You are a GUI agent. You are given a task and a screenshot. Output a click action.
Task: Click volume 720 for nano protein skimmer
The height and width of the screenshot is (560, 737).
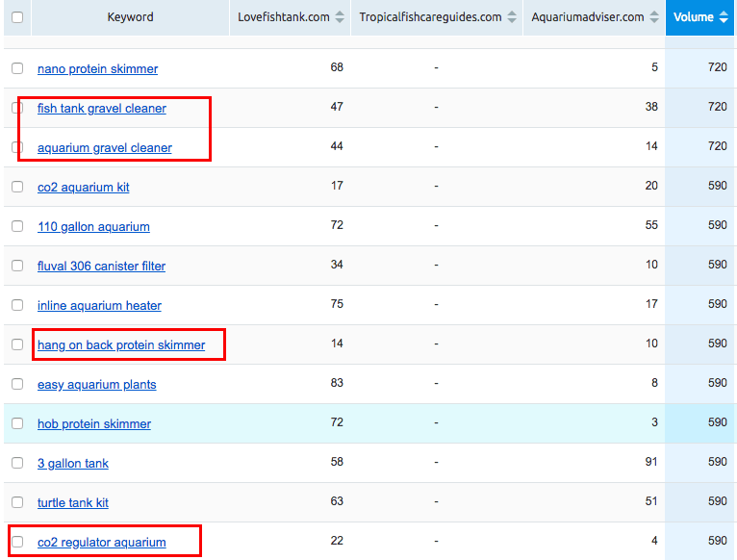pos(717,67)
